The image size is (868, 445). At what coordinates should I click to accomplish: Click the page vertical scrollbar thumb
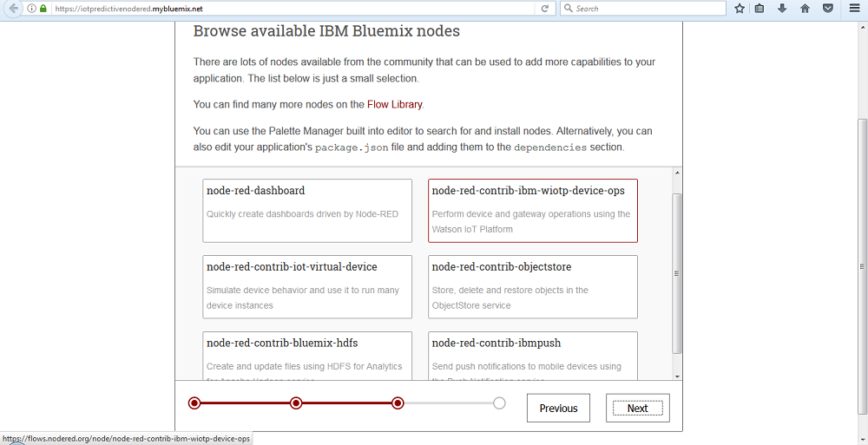click(x=863, y=265)
